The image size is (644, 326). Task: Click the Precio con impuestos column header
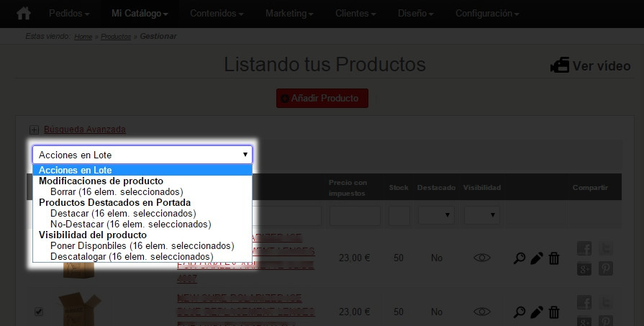(348, 188)
